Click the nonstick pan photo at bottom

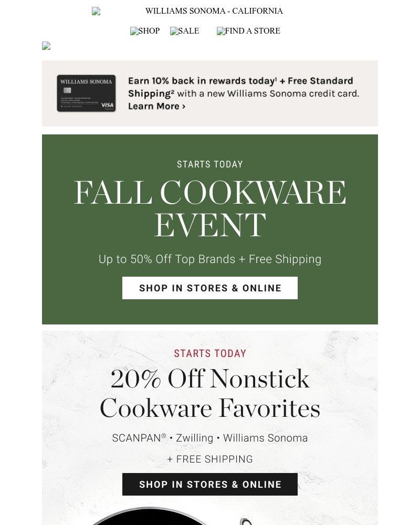pyautogui.click(x=157, y=517)
